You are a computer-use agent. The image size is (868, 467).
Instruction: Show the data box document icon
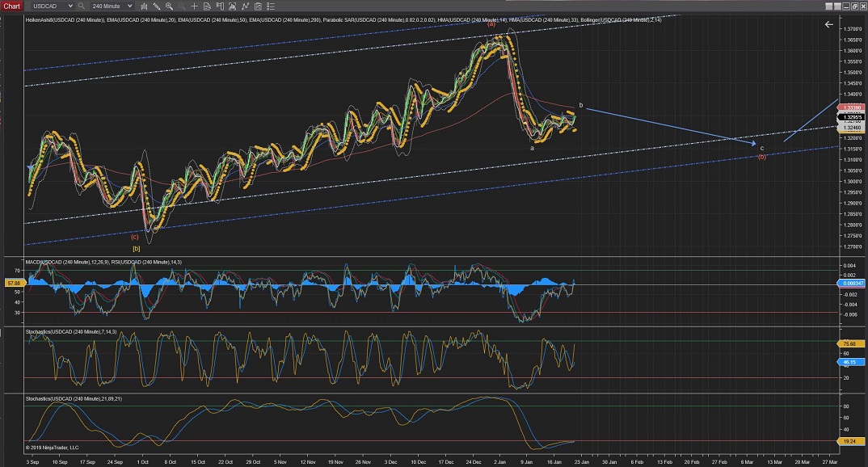click(207, 6)
